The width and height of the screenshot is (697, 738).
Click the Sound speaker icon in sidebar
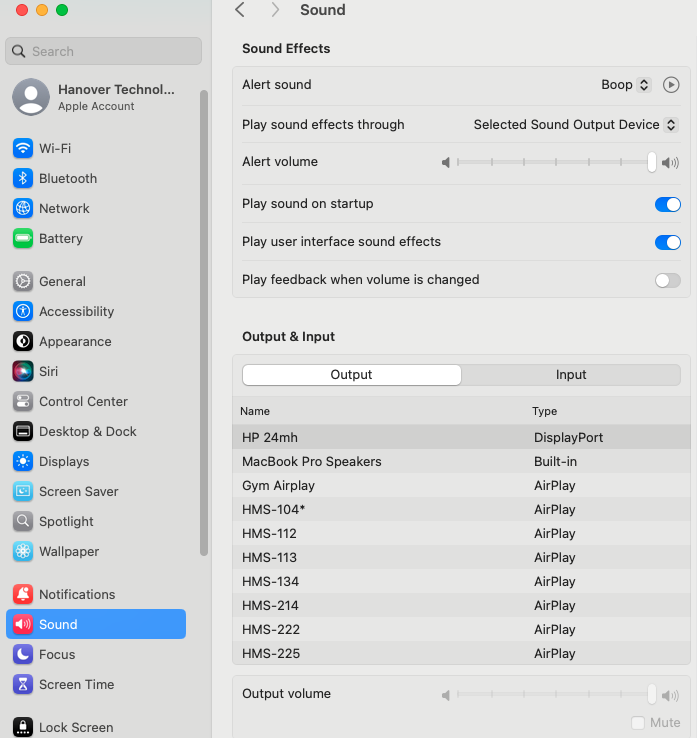pos(23,624)
